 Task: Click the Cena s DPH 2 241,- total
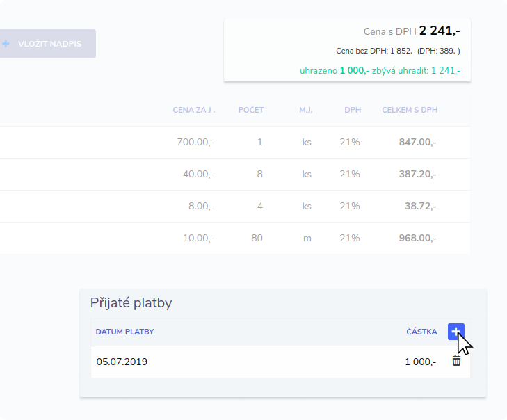[x=412, y=31]
